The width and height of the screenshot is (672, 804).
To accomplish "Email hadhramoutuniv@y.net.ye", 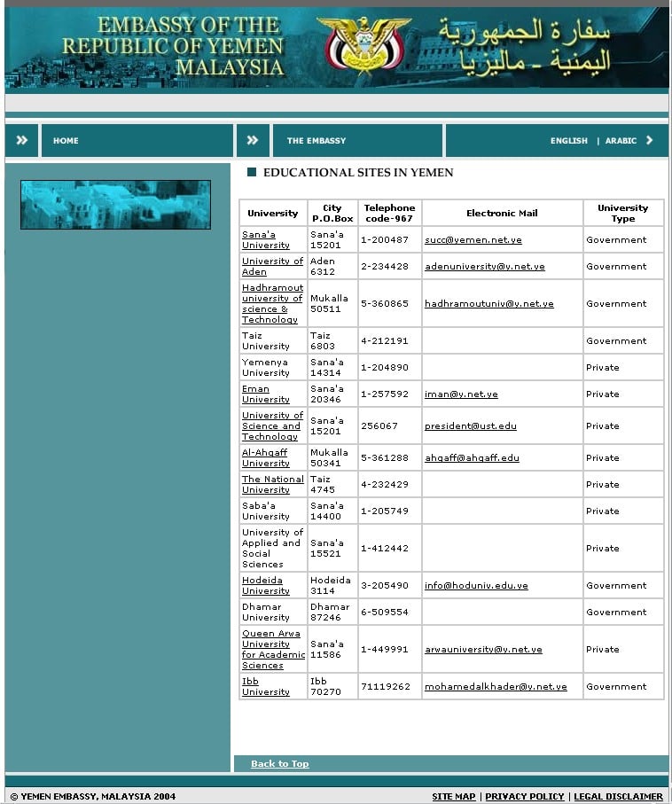I will pos(488,303).
